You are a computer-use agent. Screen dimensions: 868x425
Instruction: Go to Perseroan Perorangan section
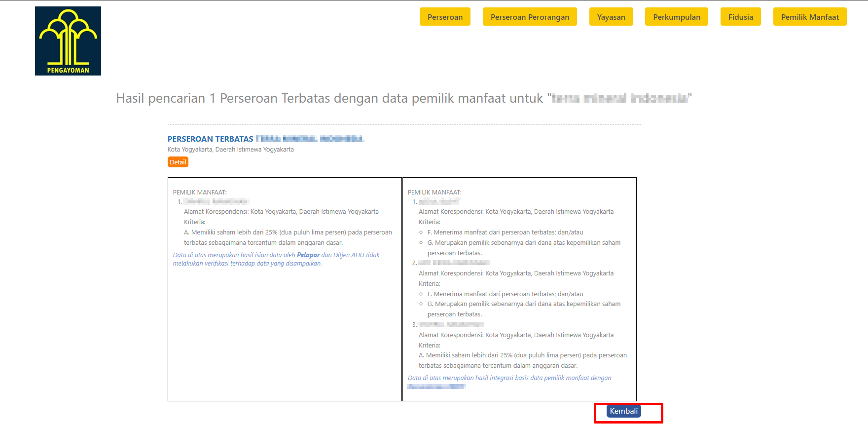click(530, 17)
